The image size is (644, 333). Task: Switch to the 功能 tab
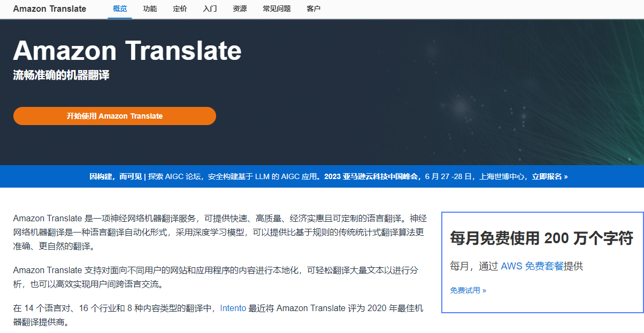pos(150,9)
